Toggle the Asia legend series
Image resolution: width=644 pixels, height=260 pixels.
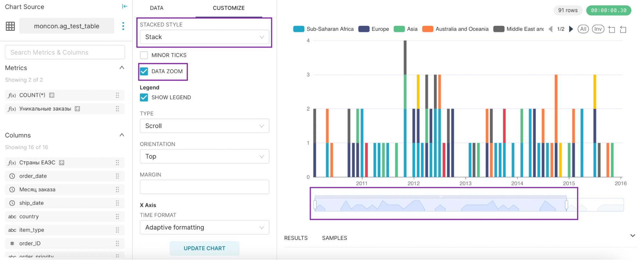[406, 29]
